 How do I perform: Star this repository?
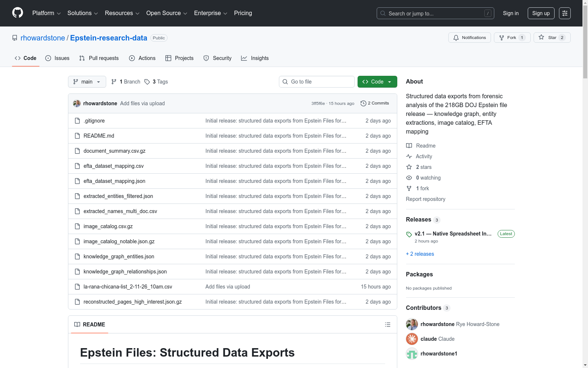pos(552,38)
